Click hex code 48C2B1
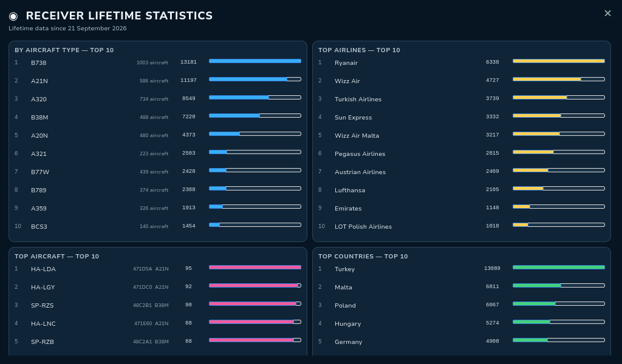Image resolution: width=622 pixels, height=364 pixels. 142,305
